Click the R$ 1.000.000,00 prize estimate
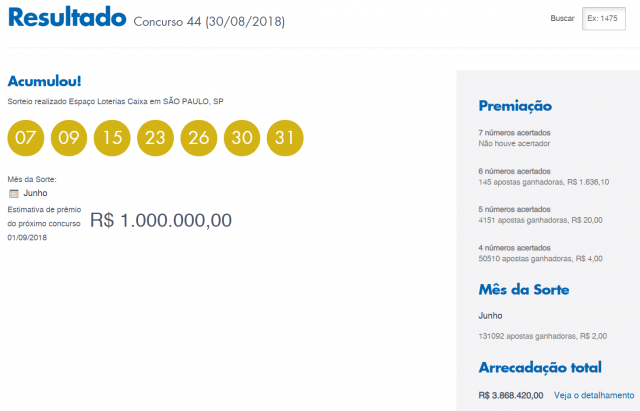 coord(161,220)
